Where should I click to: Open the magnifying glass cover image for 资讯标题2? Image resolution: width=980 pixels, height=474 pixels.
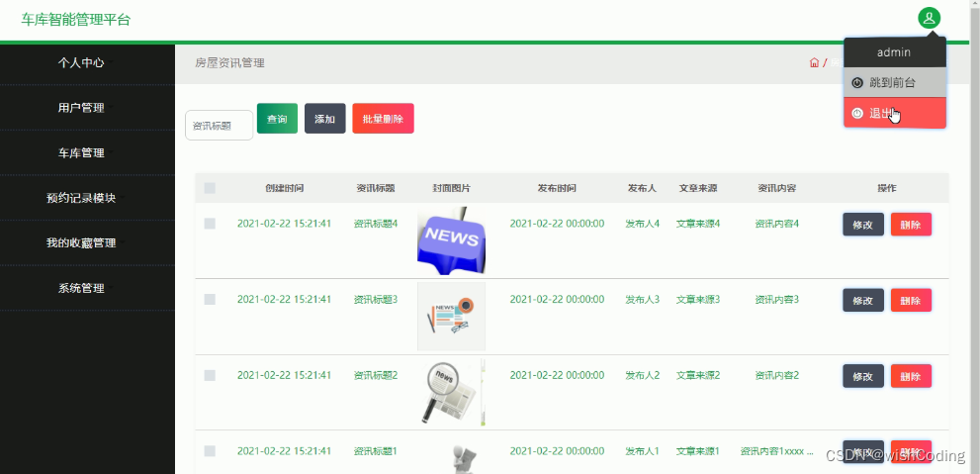pyautogui.click(x=451, y=392)
